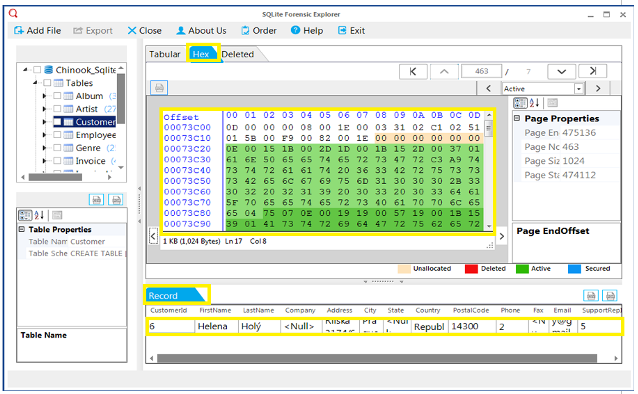
Task: Jump to the last page
Action: [x=593, y=71]
